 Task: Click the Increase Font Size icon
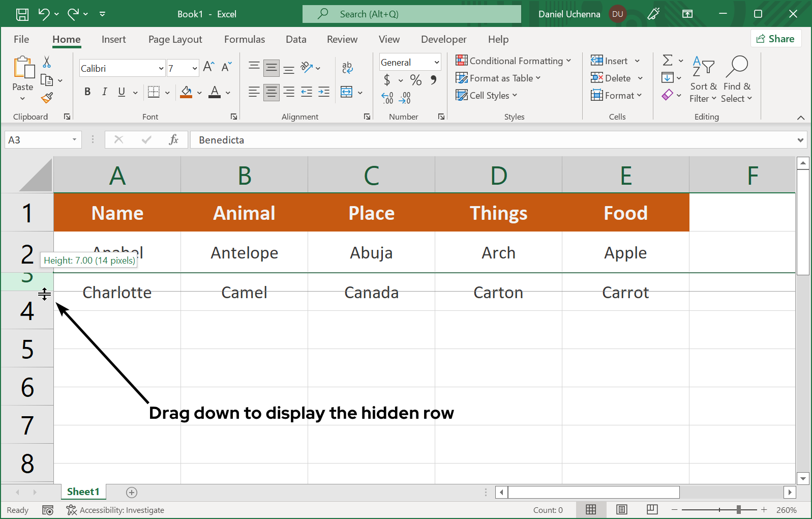[208, 67]
